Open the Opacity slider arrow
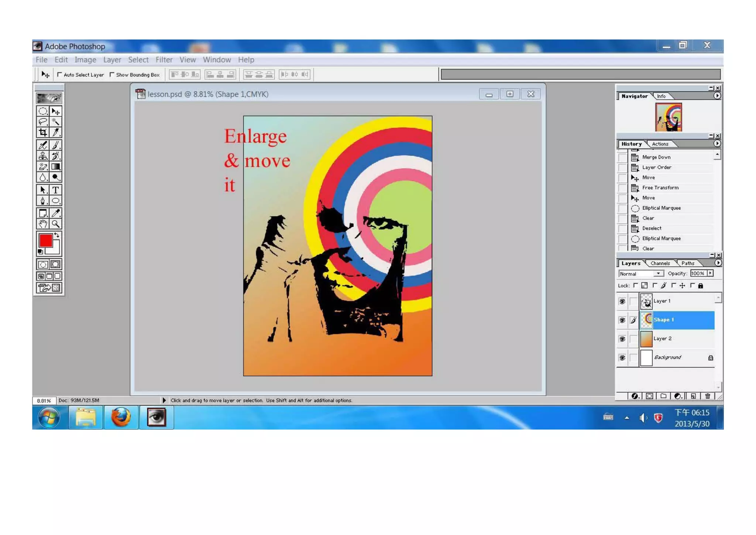This screenshot has height=535, width=756. [x=710, y=273]
